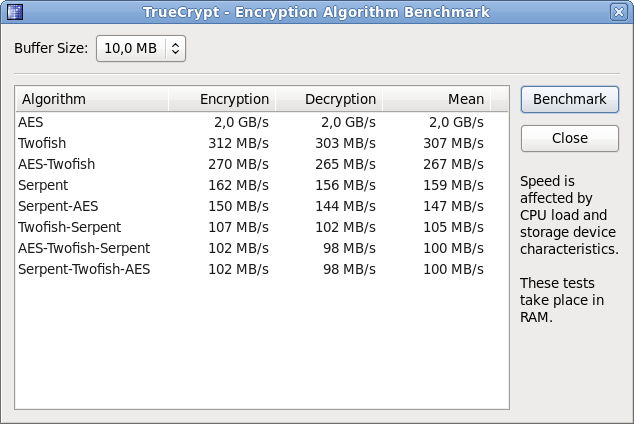Viewport: 634px width, 424px height.
Task: Open the Buffer Size dropdown
Action: click(x=141, y=48)
